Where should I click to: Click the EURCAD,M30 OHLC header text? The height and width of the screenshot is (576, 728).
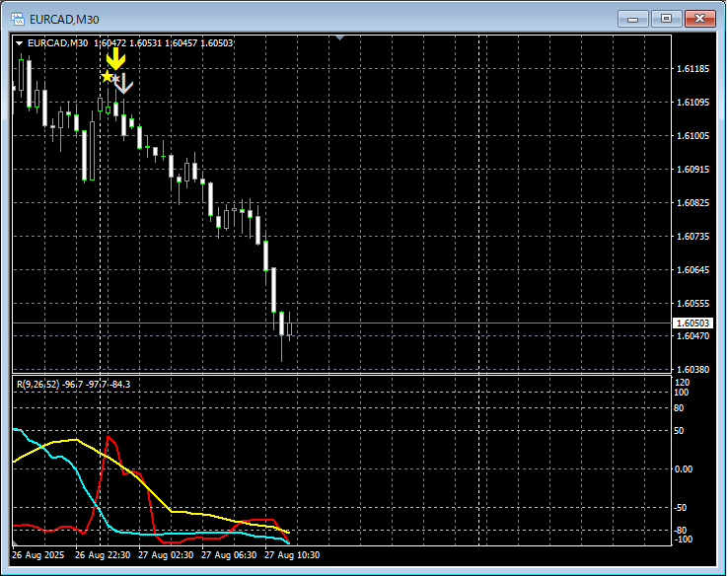click(130, 43)
